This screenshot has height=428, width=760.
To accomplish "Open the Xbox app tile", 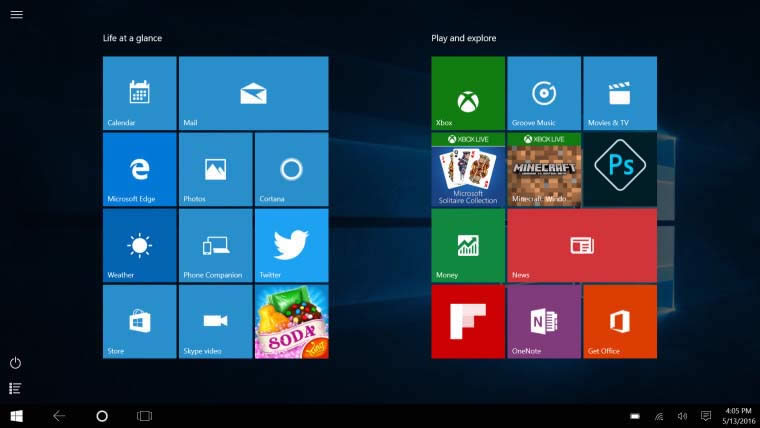I will (x=467, y=93).
